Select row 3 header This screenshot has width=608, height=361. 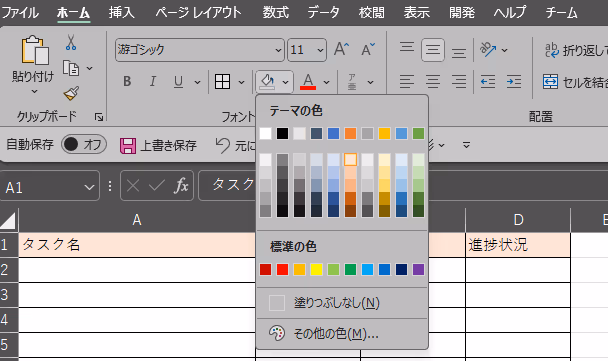point(9,295)
